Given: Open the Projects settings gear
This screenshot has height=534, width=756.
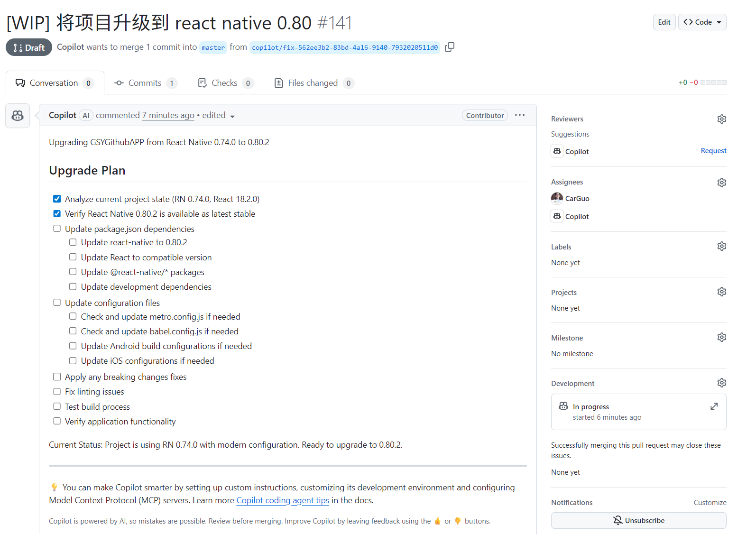Looking at the screenshot, I should click(721, 292).
